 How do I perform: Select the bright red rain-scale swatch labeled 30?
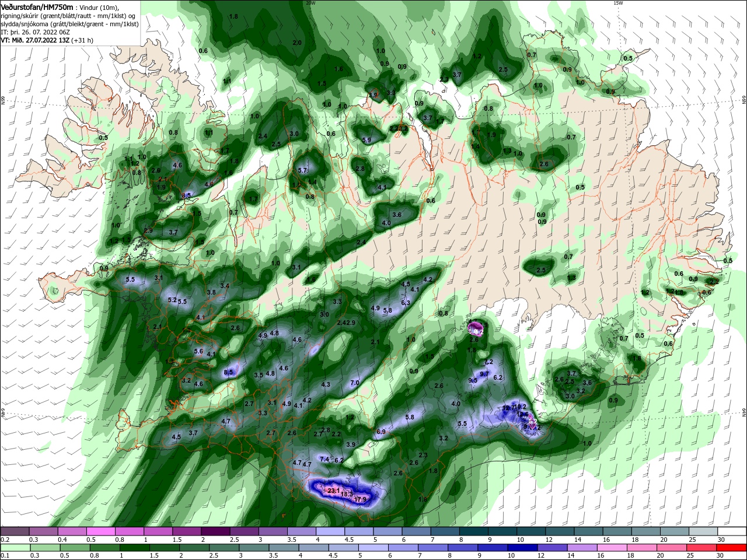[x=731, y=548]
